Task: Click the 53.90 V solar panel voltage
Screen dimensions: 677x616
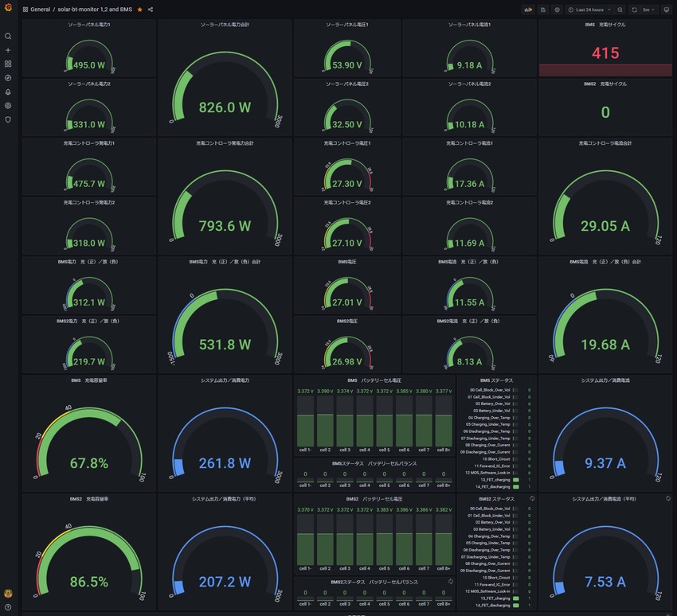Action: (x=347, y=65)
